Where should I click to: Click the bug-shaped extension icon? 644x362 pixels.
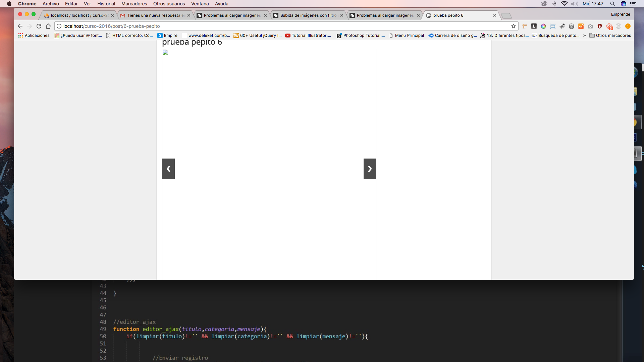pyautogui.click(x=562, y=26)
